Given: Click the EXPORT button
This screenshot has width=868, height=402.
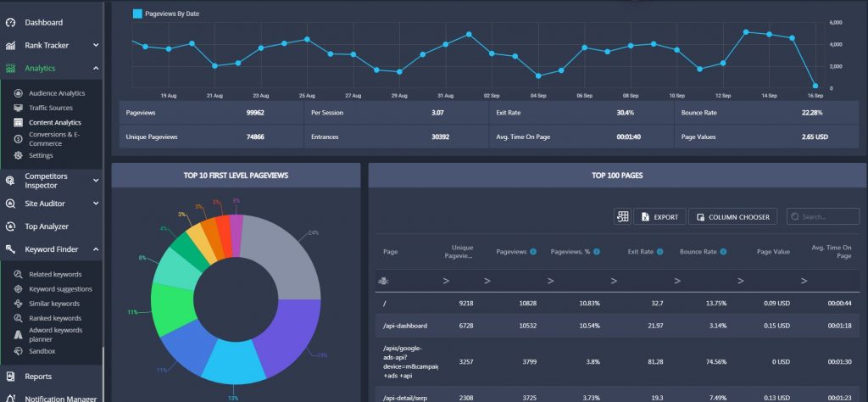Looking at the screenshot, I should pyautogui.click(x=659, y=216).
